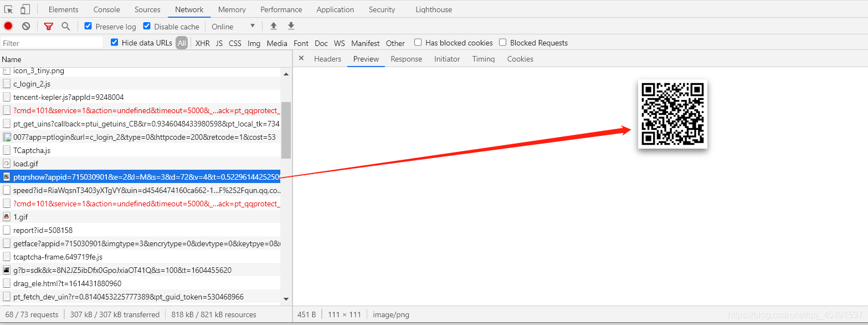Image resolution: width=868 pixels, height=325 pixels.
Task: Select icon_3_tiny.png request
Action: pos(140,70)
